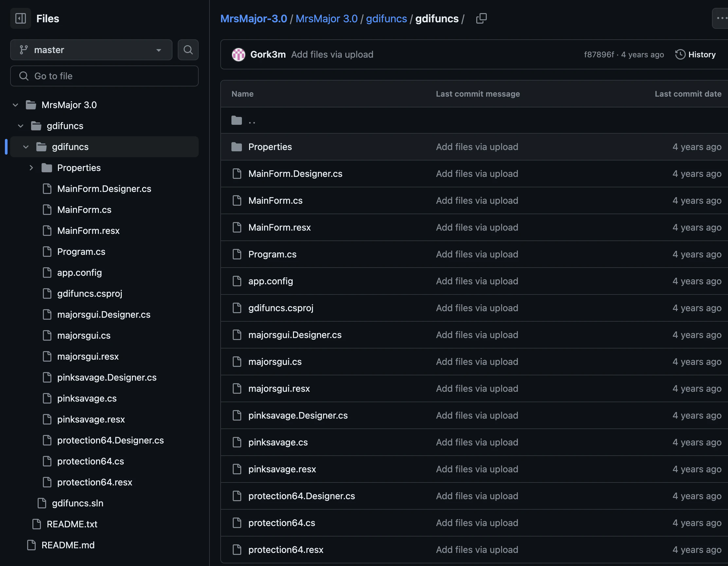The image size is (728, 566).
Task: Open the master branch dropdown
Action: (91, 50)
